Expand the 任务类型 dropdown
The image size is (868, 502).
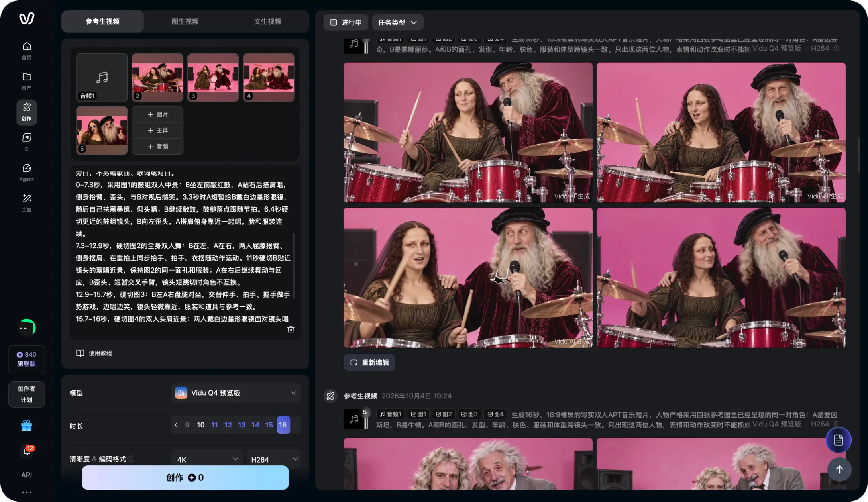click(x=397, y=22)
